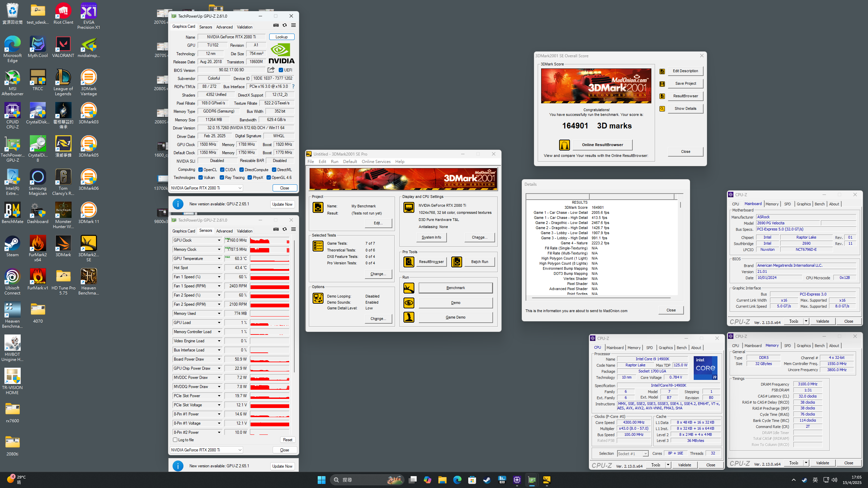Switch to SPD tab in CPU-Z Memory window
This screenshot has height=488, width=868.
coord(787,346)
